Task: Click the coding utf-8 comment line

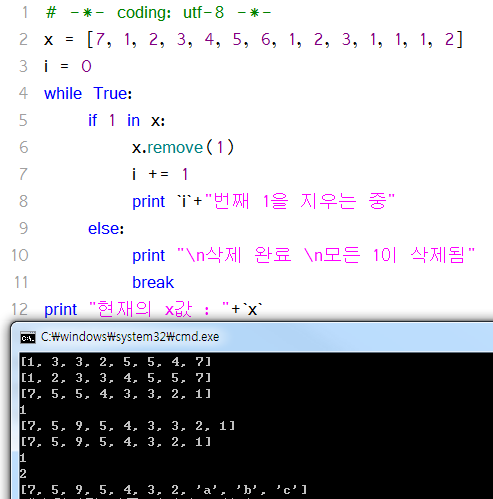Action: click(x=158, y=13)
